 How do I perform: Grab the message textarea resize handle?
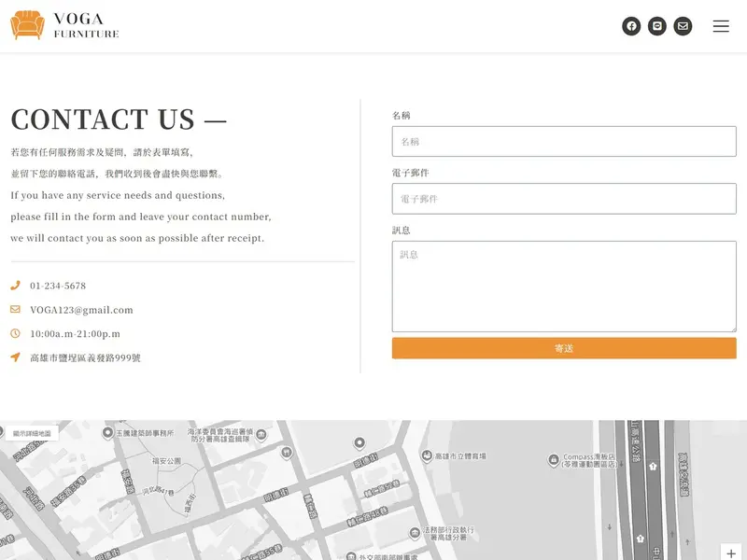[x=734, y=329]
